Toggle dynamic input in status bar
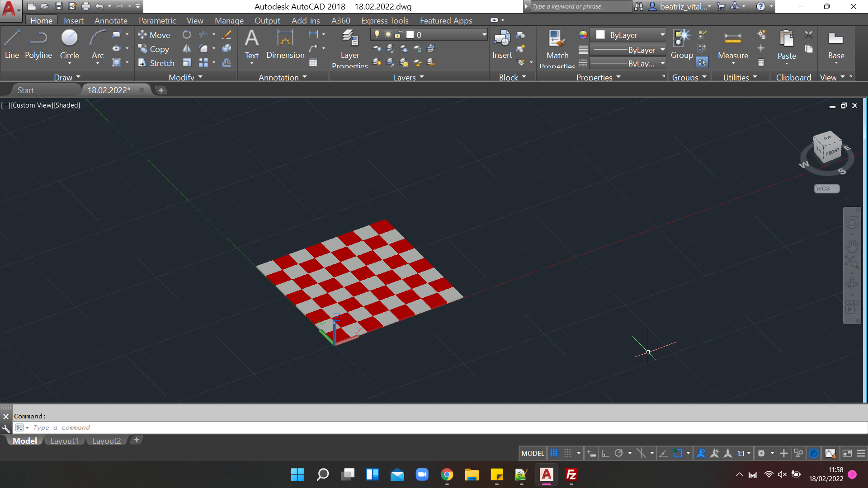 [591, 453]
